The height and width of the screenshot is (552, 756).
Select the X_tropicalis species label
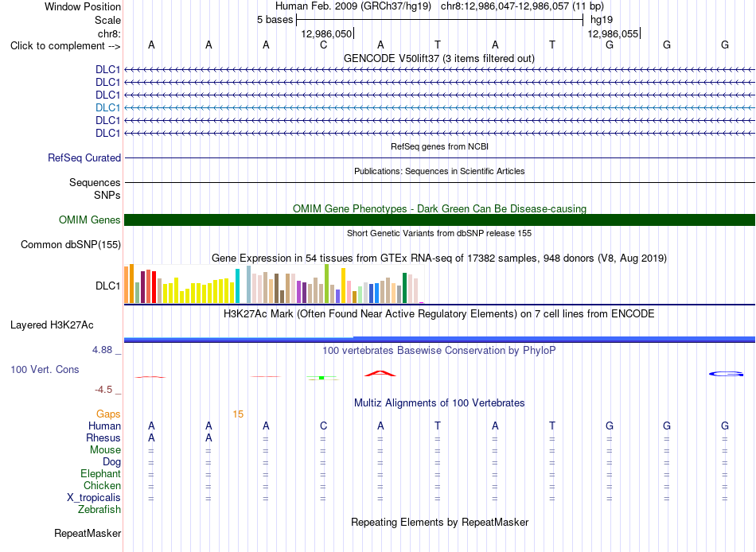(x=94, y=498)
